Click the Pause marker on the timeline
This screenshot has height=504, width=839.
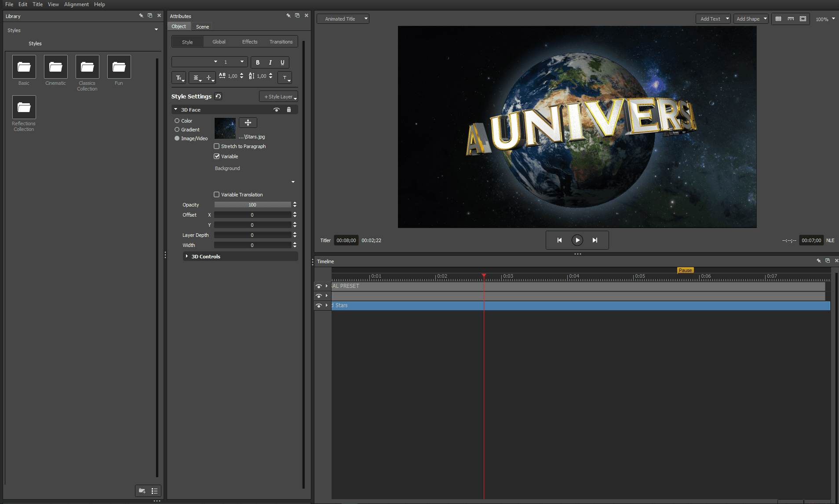(685, 270)
